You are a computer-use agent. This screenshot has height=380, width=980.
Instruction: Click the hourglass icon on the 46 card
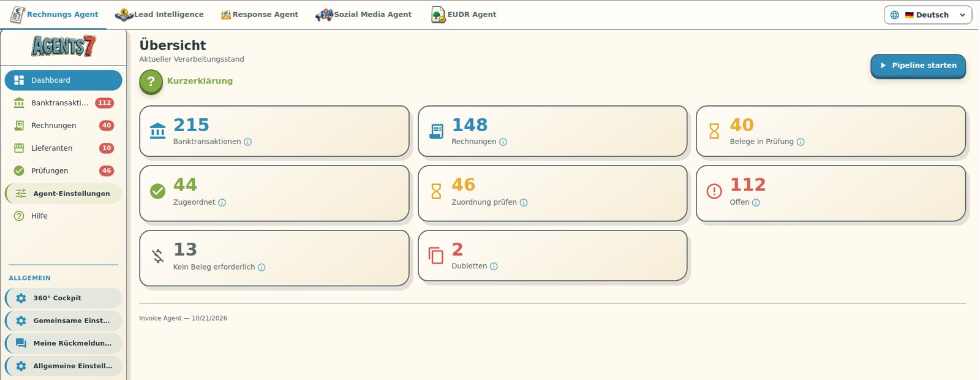[436, 191]
